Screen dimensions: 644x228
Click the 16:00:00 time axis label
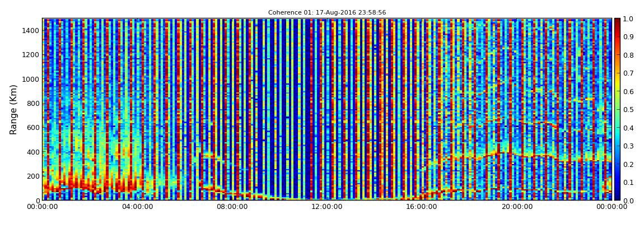pyautogui.click(x=422, y=207)
